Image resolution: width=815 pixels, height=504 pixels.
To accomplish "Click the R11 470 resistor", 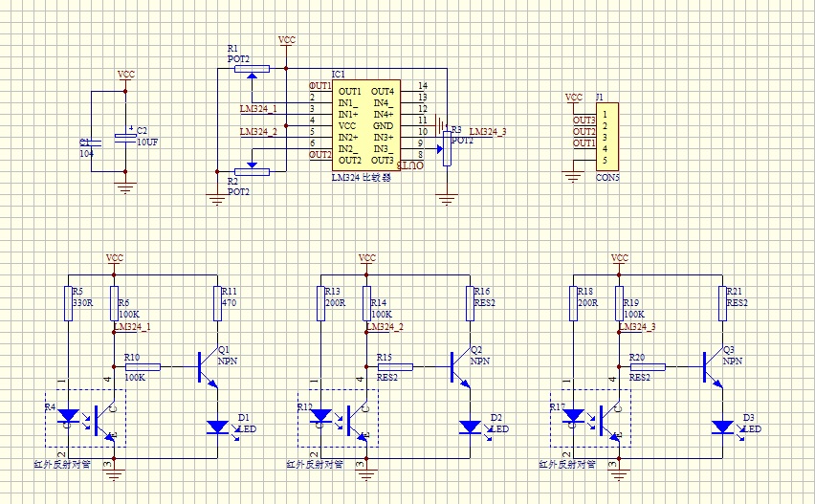I will click(216, 302).
